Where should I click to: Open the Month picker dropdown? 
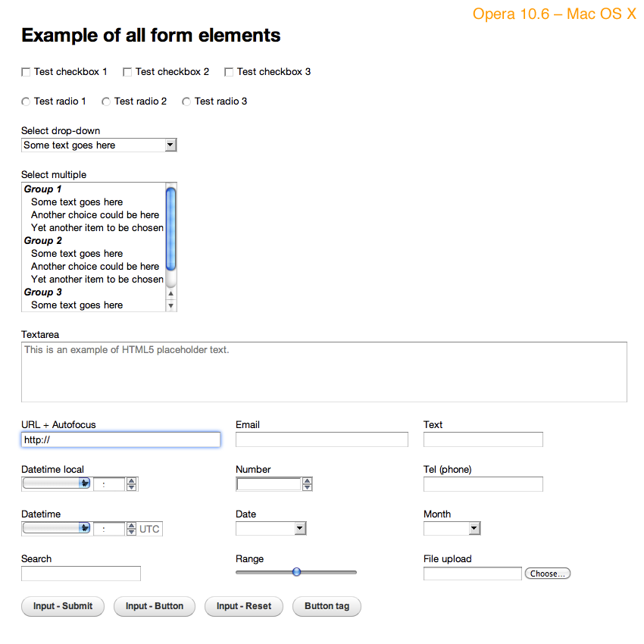pos(474,528)
